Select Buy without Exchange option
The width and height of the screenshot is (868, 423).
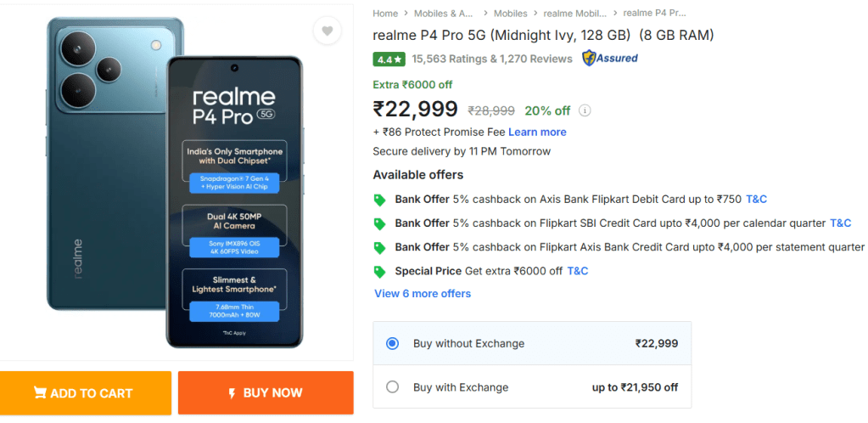pos(392,344)
